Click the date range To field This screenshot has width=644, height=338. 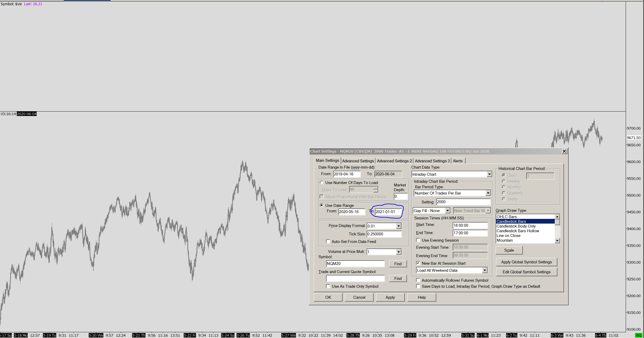coord(388,212)
